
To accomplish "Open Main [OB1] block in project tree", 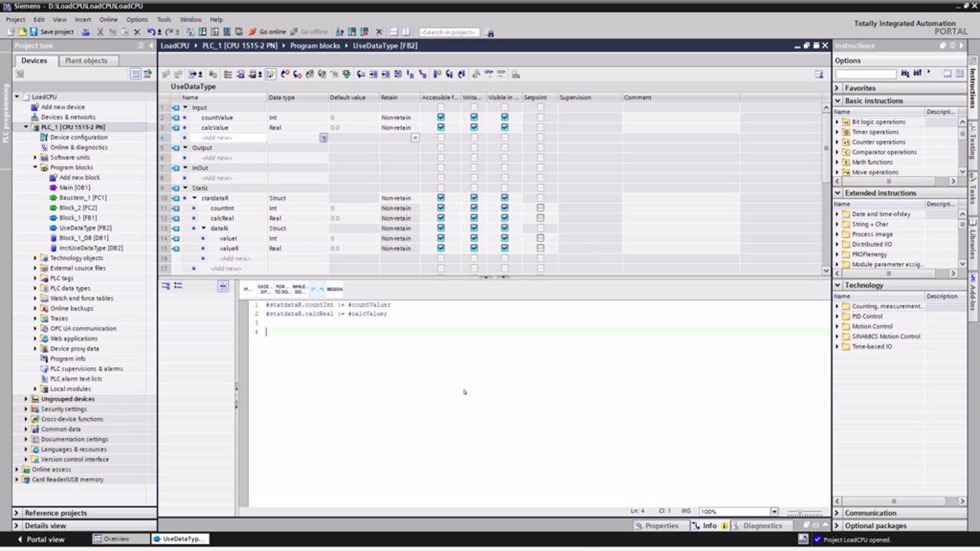I will click(74, 187).
